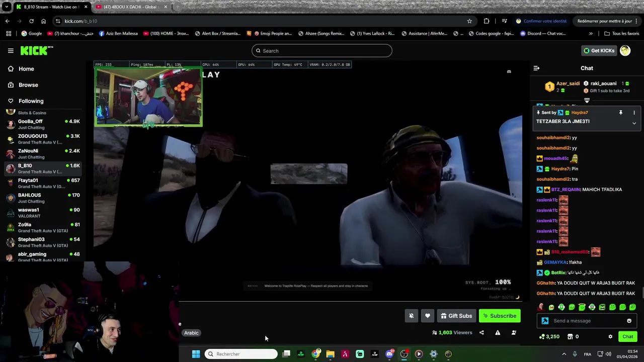Click the Arabic language tag

[191, 333]
